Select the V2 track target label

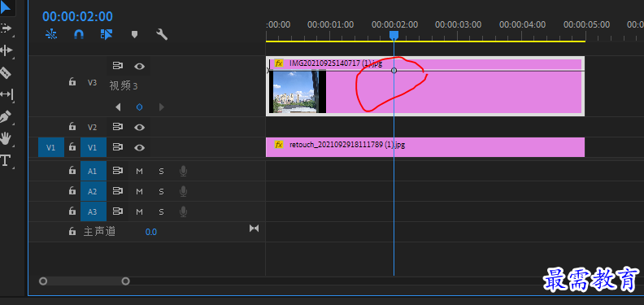tap(93, 127)
